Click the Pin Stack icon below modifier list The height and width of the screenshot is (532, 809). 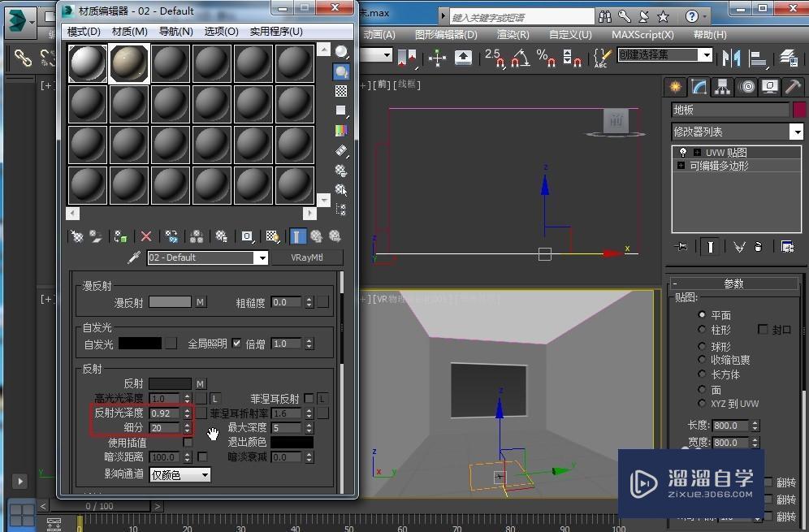681,246
